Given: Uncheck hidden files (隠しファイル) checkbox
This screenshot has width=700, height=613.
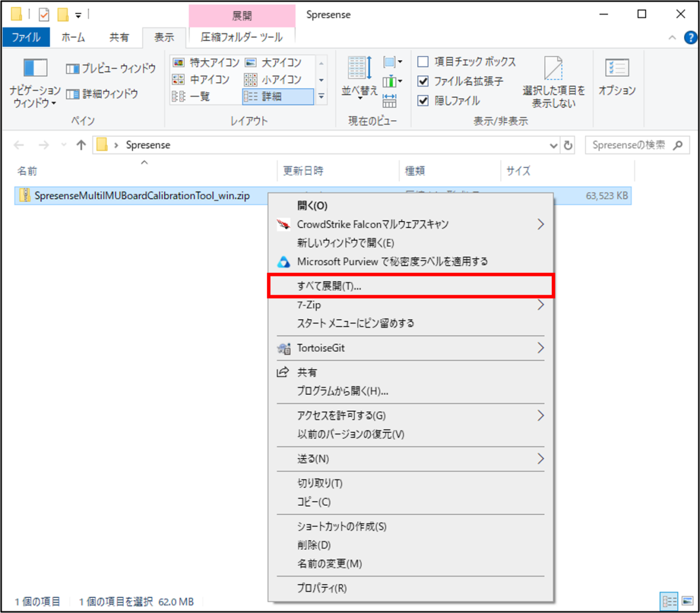Looking at the screenshot, I should [x=423, y=100].
